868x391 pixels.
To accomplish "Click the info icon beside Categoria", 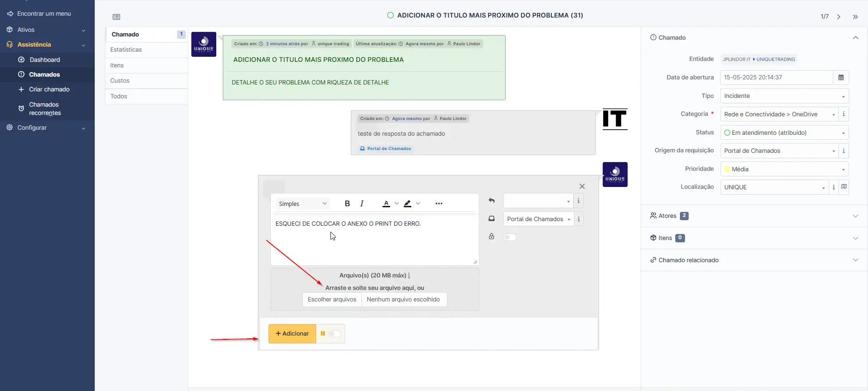I will tap(844, 114).
